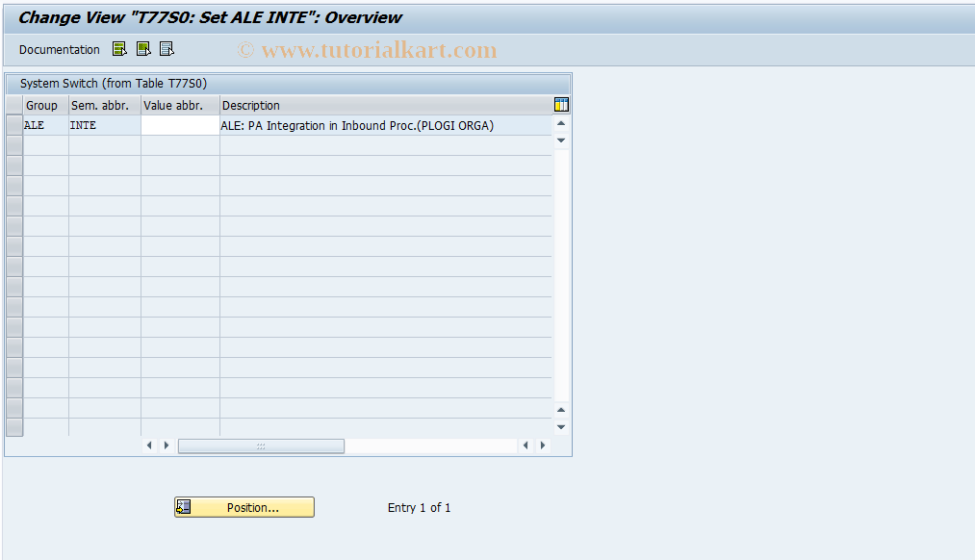Click the Select All toolbar icon
The image size is (975, 560).
[119, 49]
